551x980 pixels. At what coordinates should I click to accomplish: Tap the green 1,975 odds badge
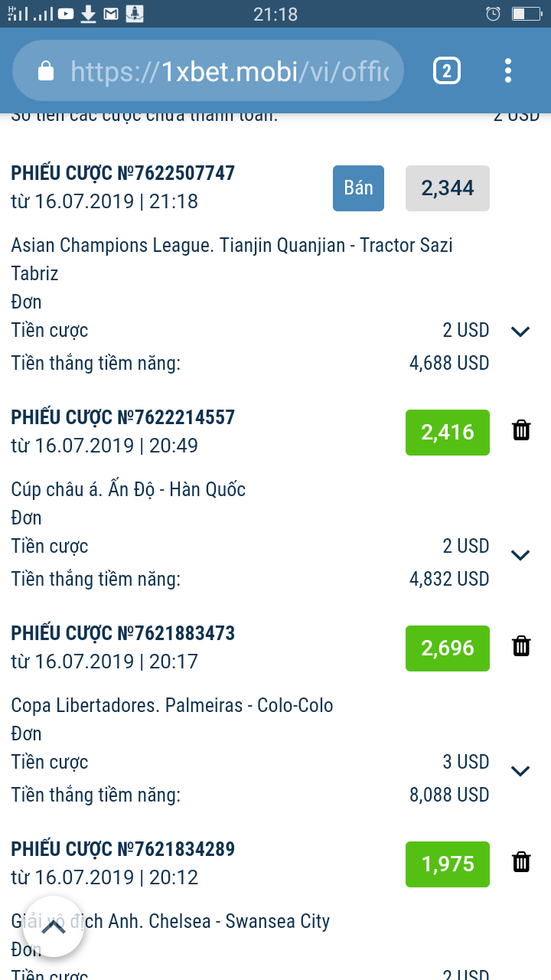[447, 864]
